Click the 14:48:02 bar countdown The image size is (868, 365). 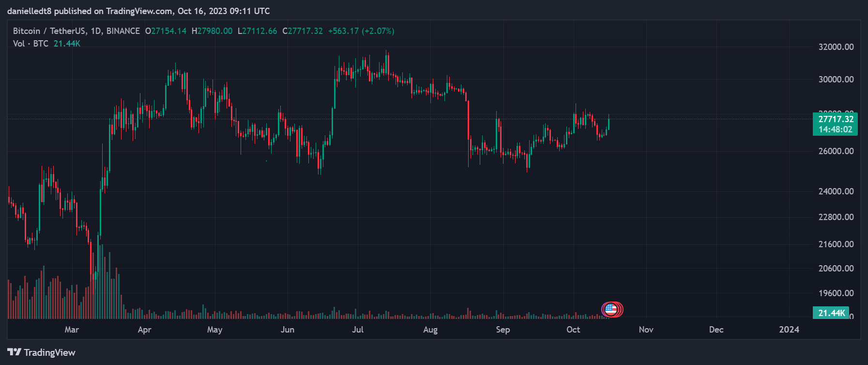[x=836, y=129]
